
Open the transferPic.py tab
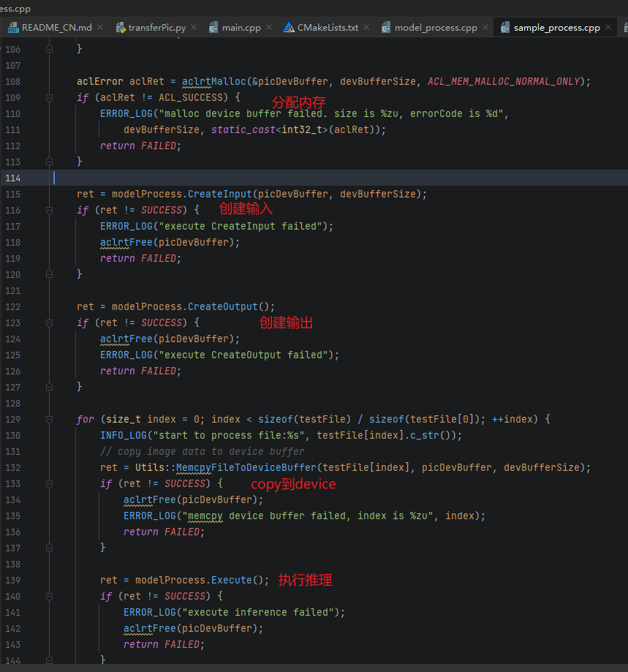coord(156,28)
